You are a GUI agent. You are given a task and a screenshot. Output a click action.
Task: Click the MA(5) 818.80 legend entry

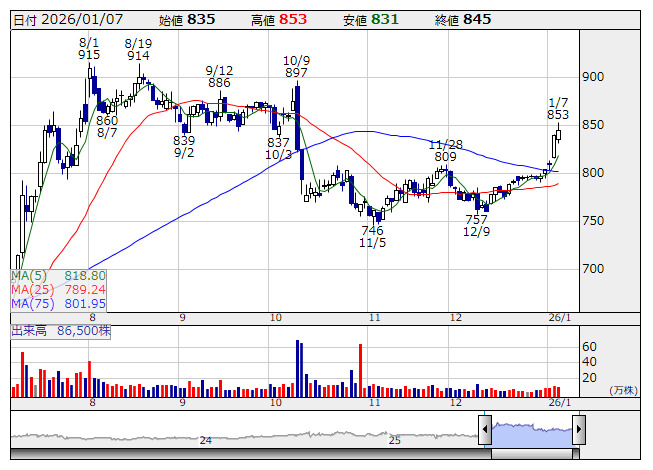pyautogui.click(x=58, y=276)
